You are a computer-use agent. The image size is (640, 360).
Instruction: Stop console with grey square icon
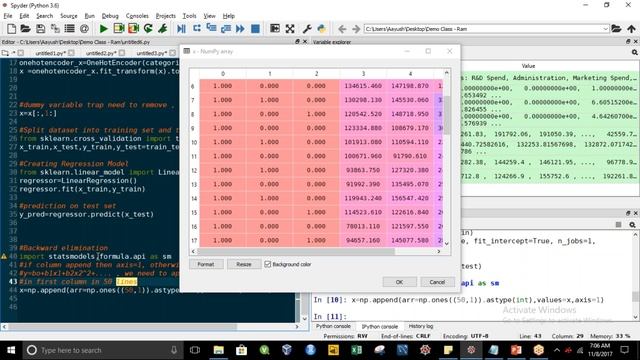pyautogui.click(x=618, y=224)
